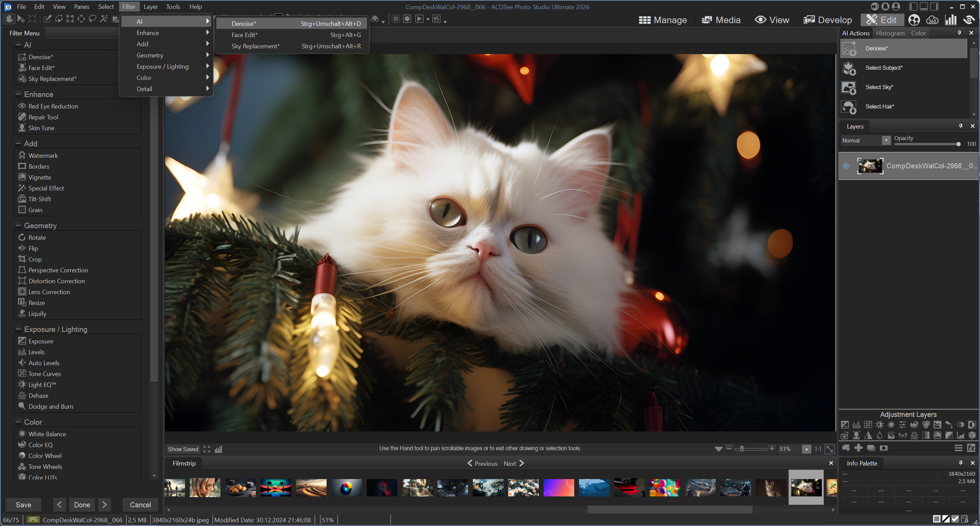Toggle the 1:1 actual size view
Viewport: 980px width, 526px height.
[x=817, y=449]
